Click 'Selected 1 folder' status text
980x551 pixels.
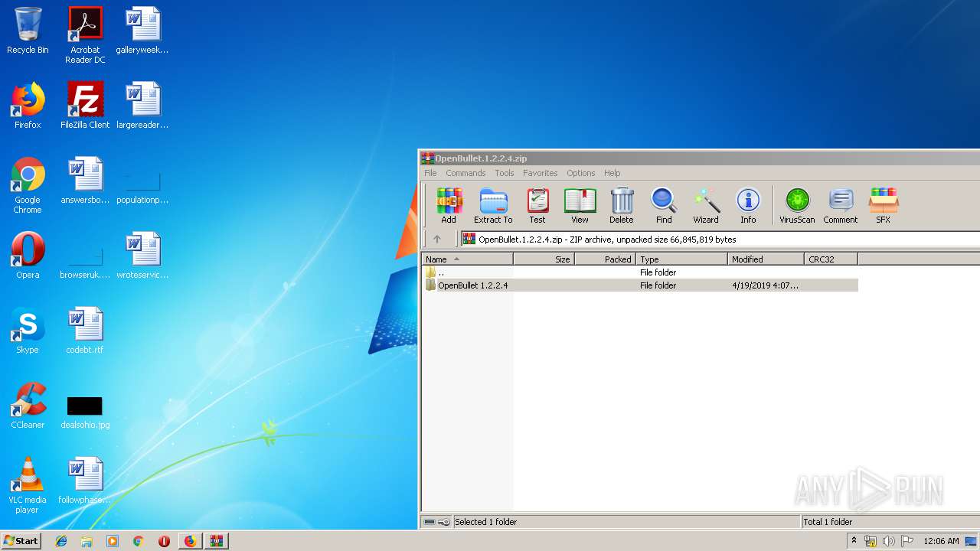486,522
